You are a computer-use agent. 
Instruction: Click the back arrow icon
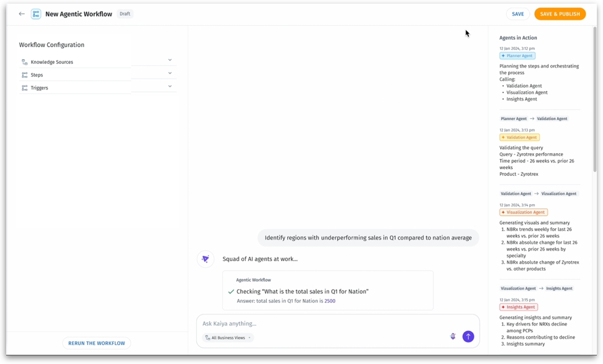[22, 14]
